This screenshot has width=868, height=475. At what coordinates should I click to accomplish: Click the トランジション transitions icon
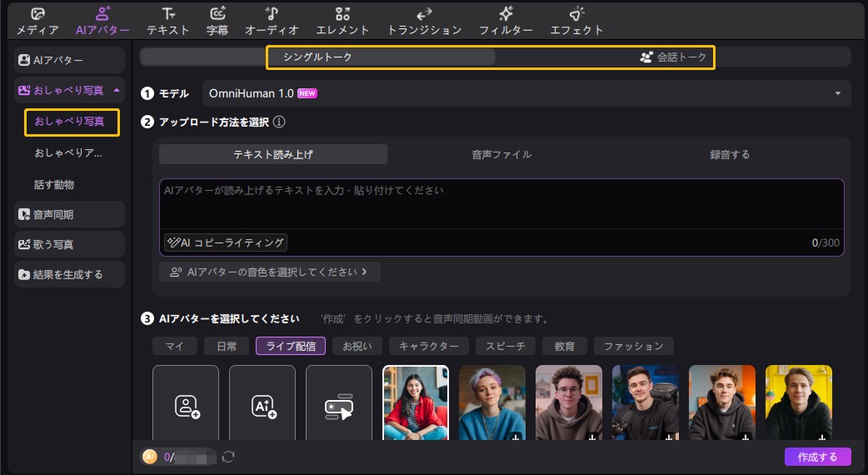(424, 14)
